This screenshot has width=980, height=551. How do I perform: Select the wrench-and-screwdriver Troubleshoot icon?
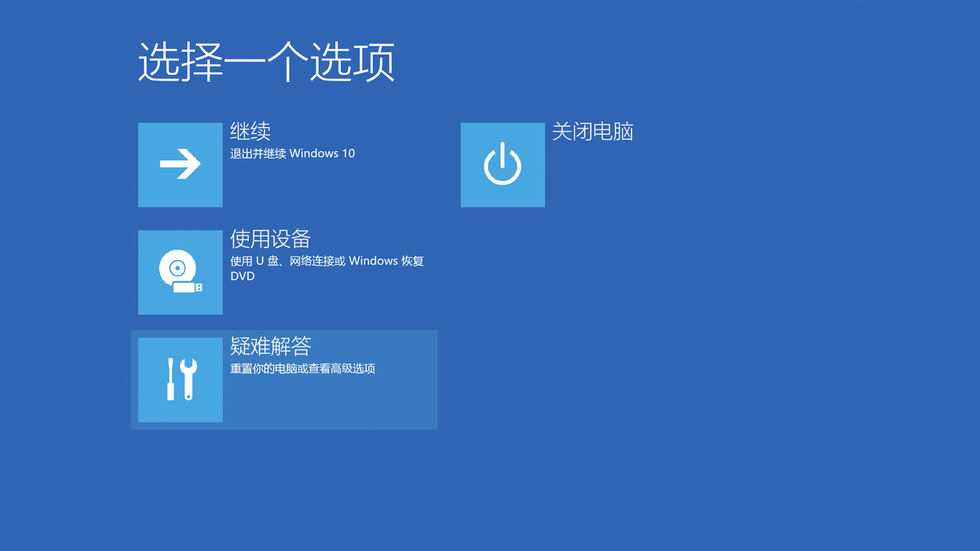[180, 380]
